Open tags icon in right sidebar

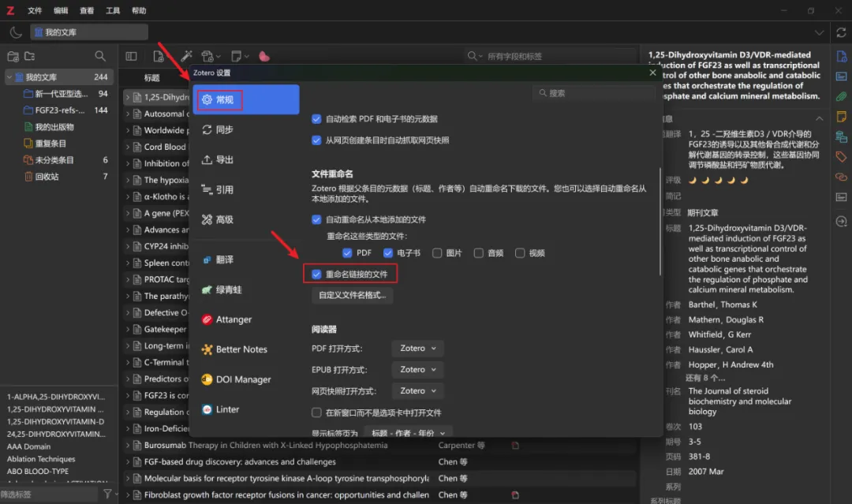841,157
